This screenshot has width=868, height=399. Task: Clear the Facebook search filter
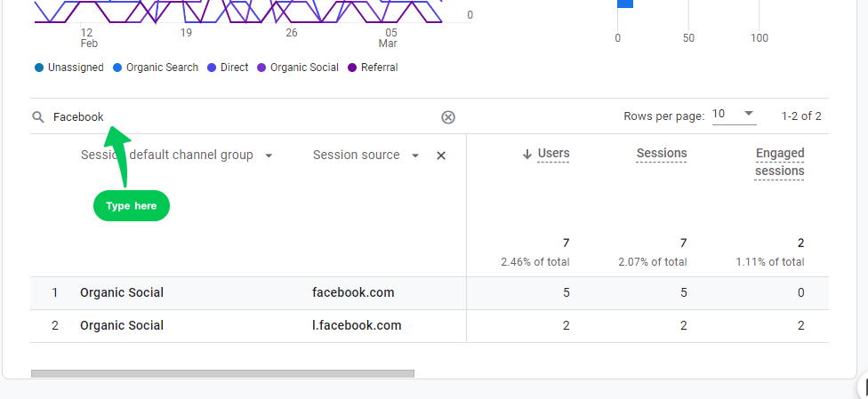pos(448,117)
